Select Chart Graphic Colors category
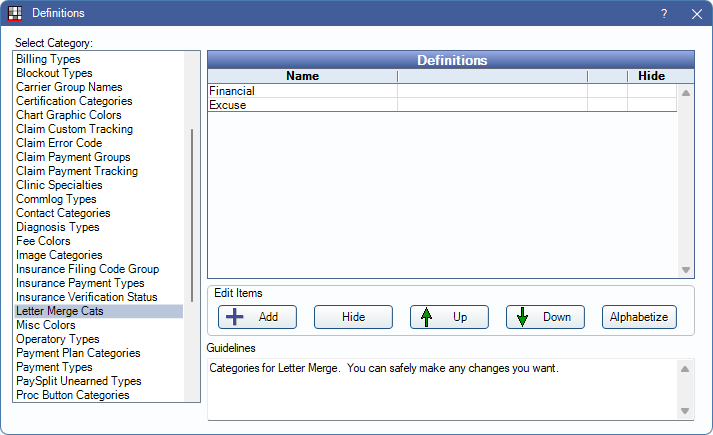 (x=69, y=115)
